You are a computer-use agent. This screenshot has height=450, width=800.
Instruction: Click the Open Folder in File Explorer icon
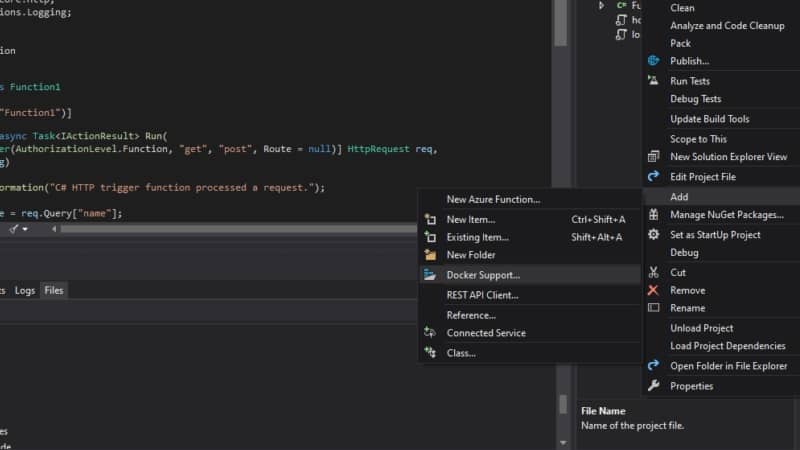(653, 366)
